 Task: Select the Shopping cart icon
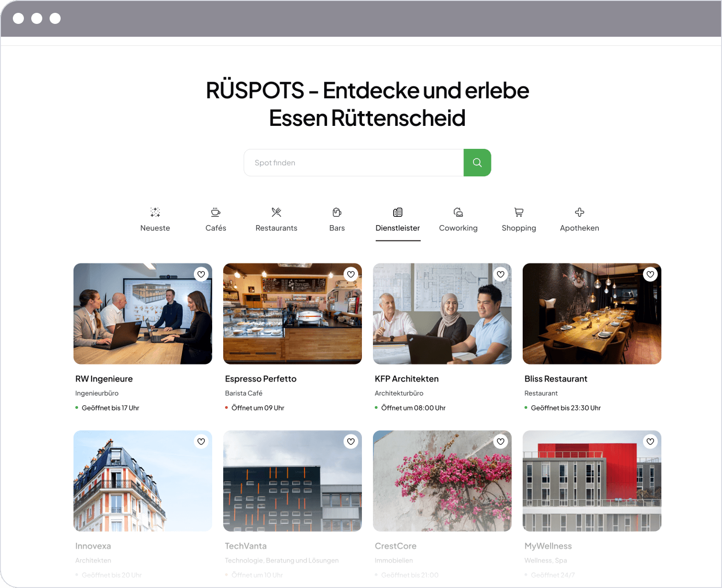(519, 212)
